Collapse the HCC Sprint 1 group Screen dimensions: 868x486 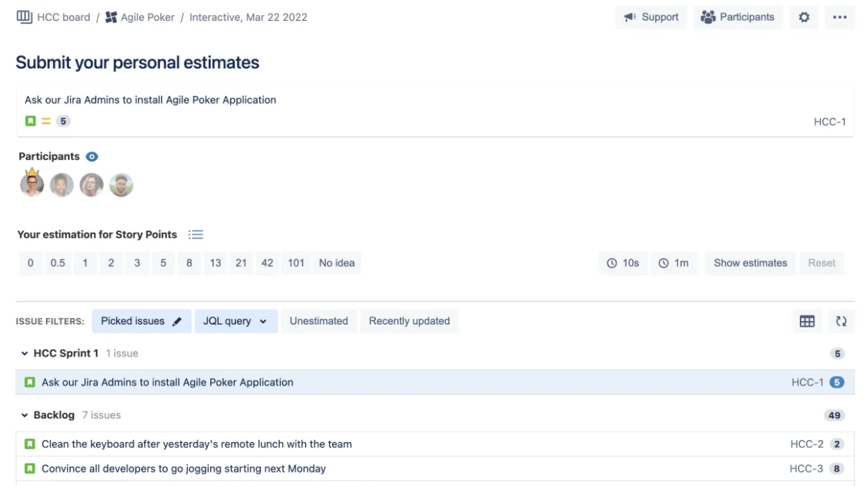[24, 353]
